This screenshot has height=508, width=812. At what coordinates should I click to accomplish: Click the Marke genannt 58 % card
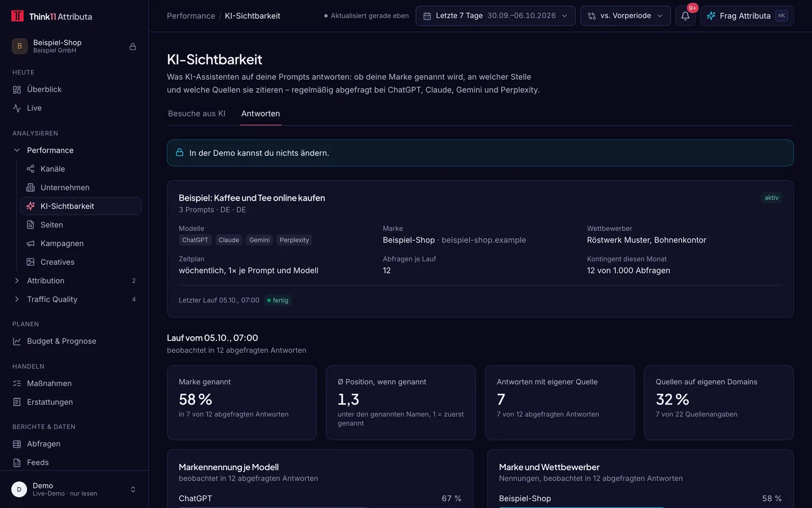[242, 402]
